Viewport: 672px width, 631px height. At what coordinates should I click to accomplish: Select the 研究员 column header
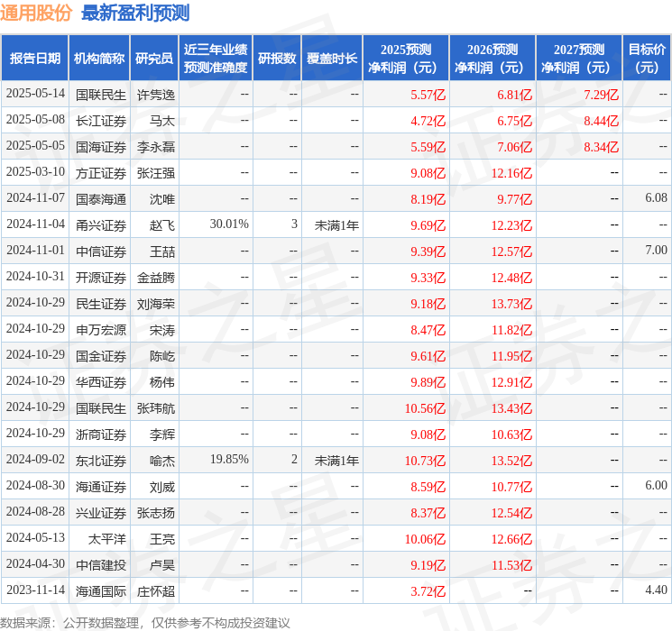tap(154, 59)
